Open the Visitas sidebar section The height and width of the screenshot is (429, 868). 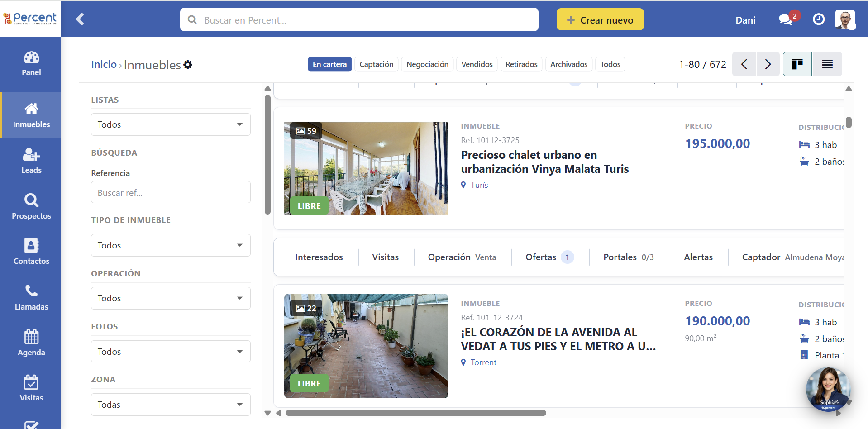31,388
